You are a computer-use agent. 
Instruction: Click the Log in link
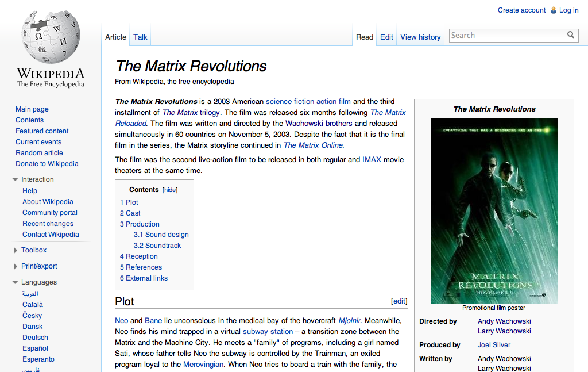(569, 10)
